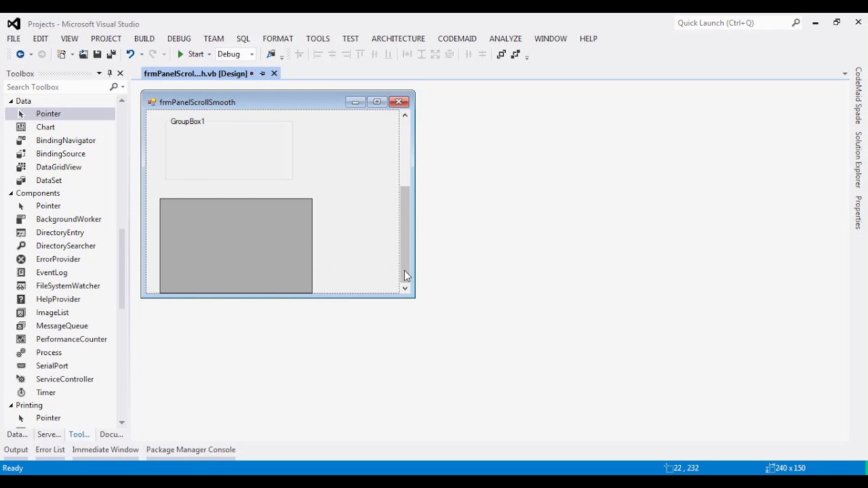Open the Error List tab
This screenshot has width=868, height=488.
[x=50, y=449]
